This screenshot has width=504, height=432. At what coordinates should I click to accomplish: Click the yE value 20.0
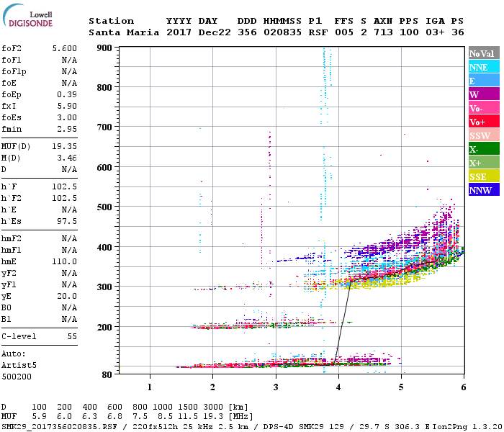pyautogui.click(x=67, y=296)
